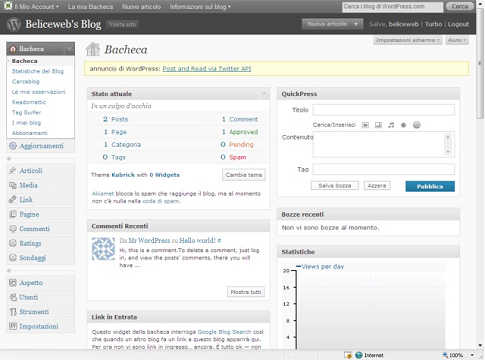Screen dimensions: 485x360
Task: Click the Sondaggi sidebar icon
Action: (x=13, y=257)
